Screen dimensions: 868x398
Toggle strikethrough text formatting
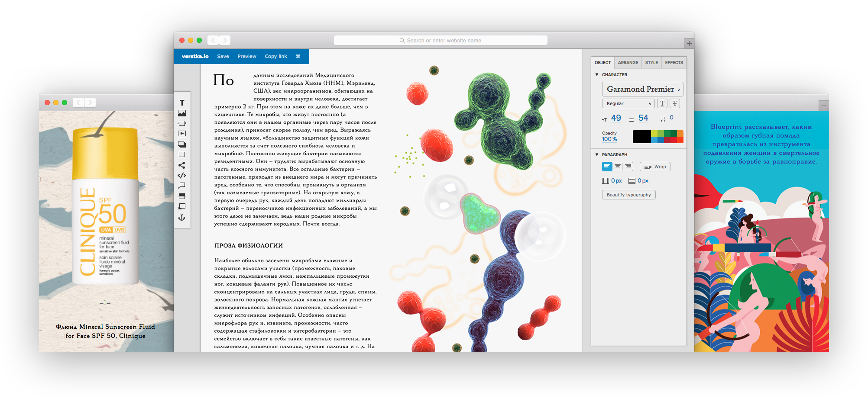pos(674,103)
